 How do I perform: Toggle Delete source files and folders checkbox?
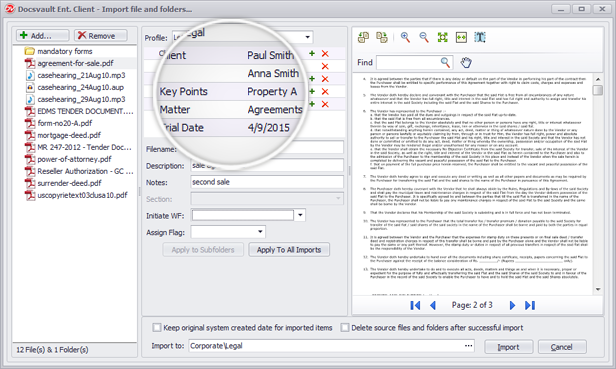tap(345, 327)
